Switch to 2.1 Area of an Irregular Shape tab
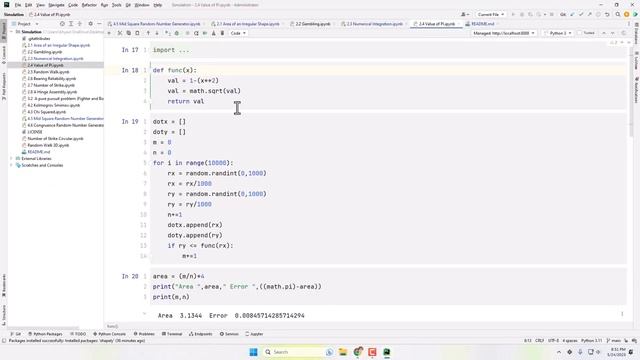The width and height of the screenshot is (640, 360). [x=248, y=24]
